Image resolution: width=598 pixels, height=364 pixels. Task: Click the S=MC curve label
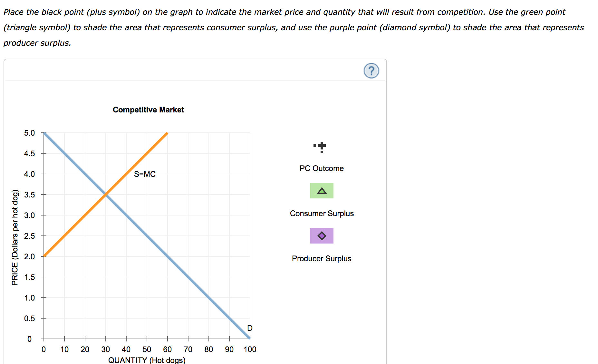tap(145, 174)
